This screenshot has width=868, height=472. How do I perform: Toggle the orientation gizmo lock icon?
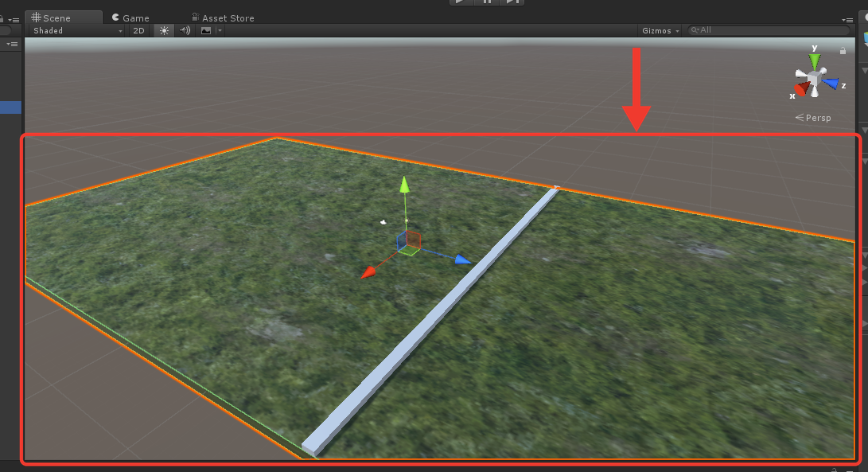843,51
